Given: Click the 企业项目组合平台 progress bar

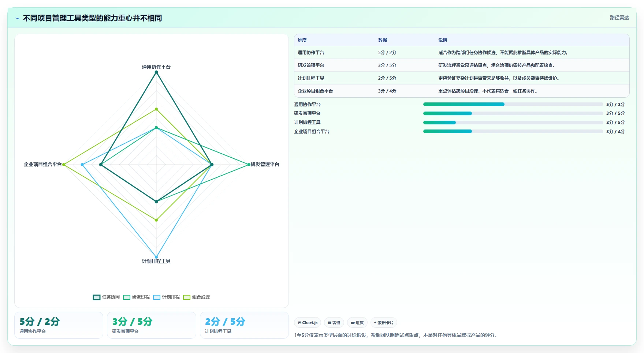Looking at the screenshot, I should 513,131.
